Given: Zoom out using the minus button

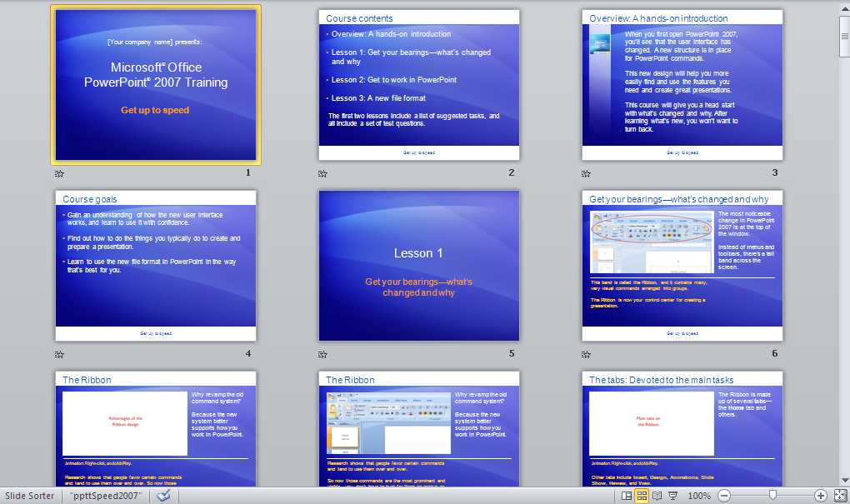Looking at the screenshot, I should [x=723, y=496].
